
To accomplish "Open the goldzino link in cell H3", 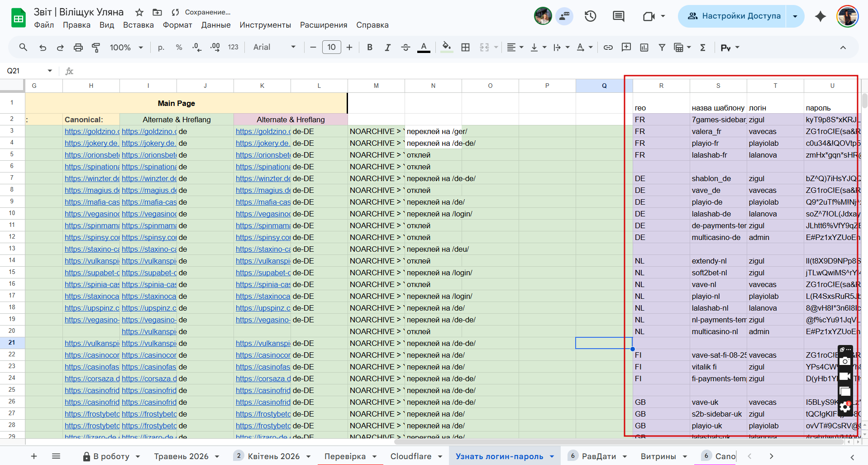I will pyautogui.click(x=91, y=131).
